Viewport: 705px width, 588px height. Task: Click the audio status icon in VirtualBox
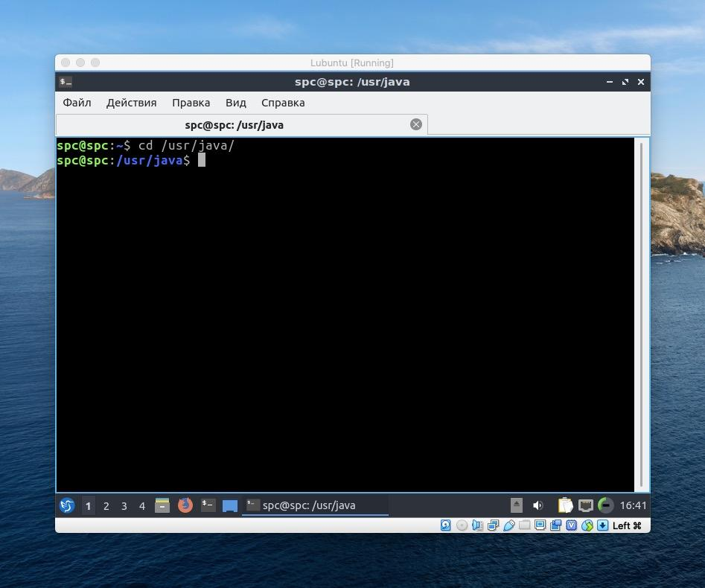(x=477, y=525)
